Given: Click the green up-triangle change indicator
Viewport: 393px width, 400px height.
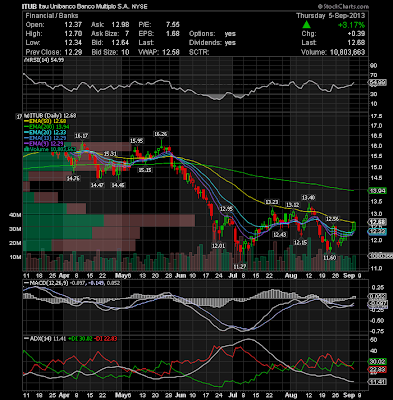Looking at the screenshot, I should (307, 24).
